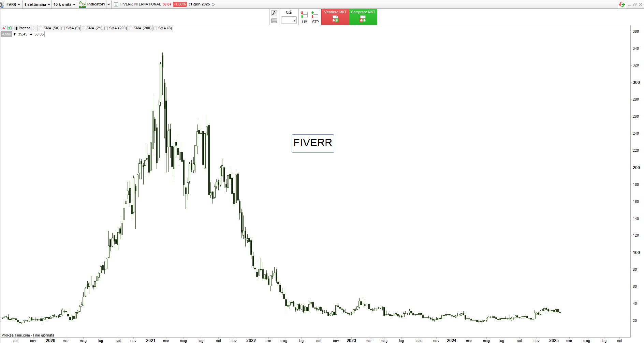Click the date label 31 gen 2025
The height and width of the screenshot is (343, 644).
tap(199, 4)
